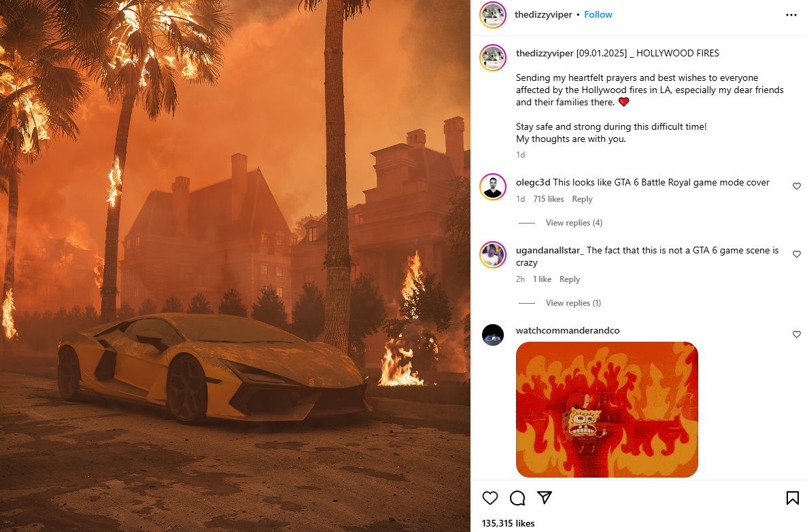The height and width of the screenshot is (532, 807).
Task: Like ugandanallstar_'s comment heart
Action: point(796,254)
